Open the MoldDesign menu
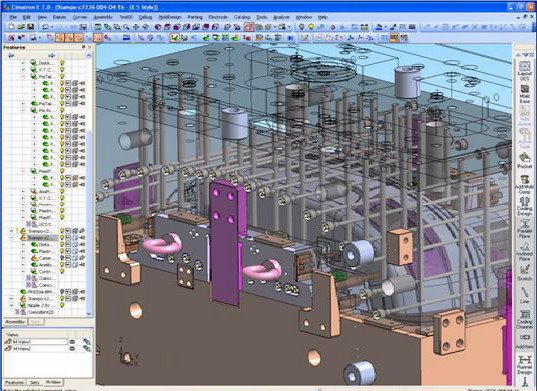This screenshot has height=391, width=537. [170, 17]
